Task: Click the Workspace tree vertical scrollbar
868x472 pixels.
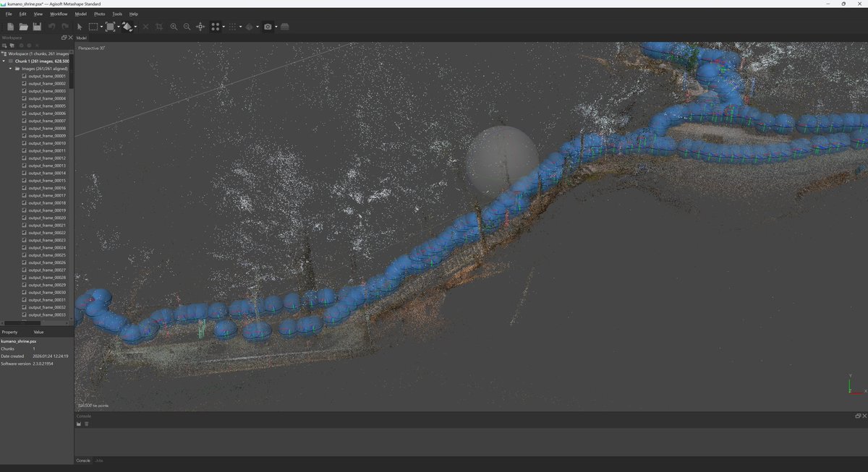Action: point(72,72)
